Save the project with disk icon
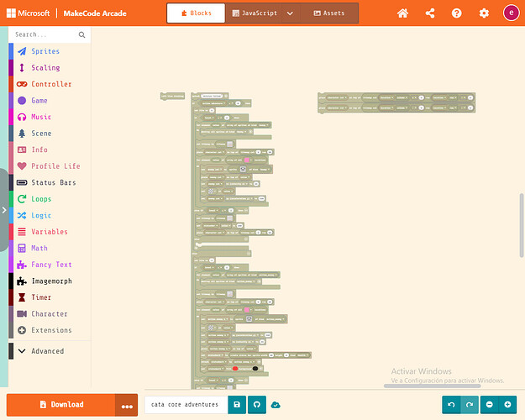 [237, 405]
